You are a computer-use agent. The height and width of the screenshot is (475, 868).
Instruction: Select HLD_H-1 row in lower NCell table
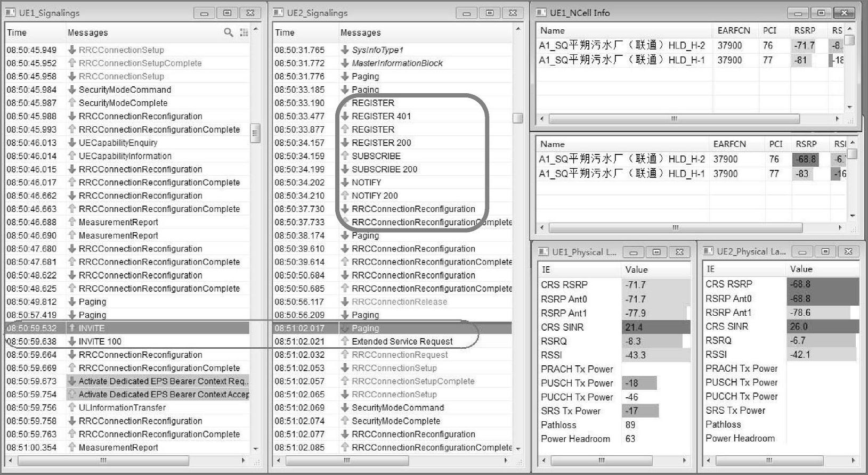click(691, 174)
